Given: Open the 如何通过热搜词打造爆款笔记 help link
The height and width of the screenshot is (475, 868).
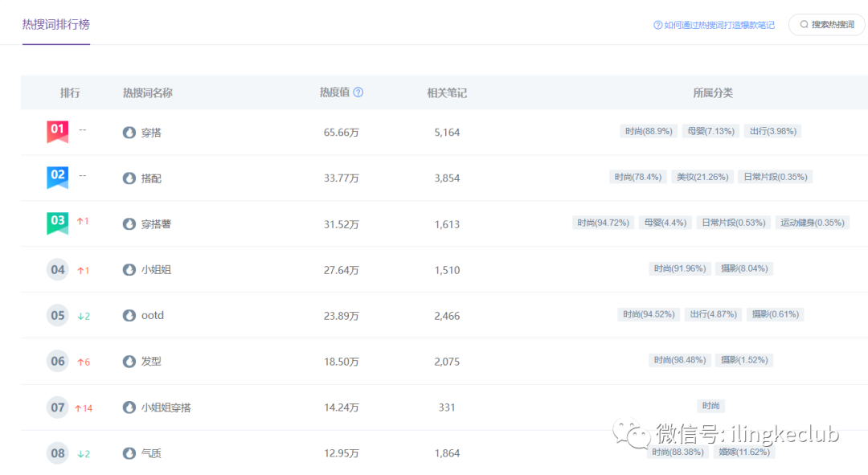Looking at the screenshot, I should (x=714, y=25).
